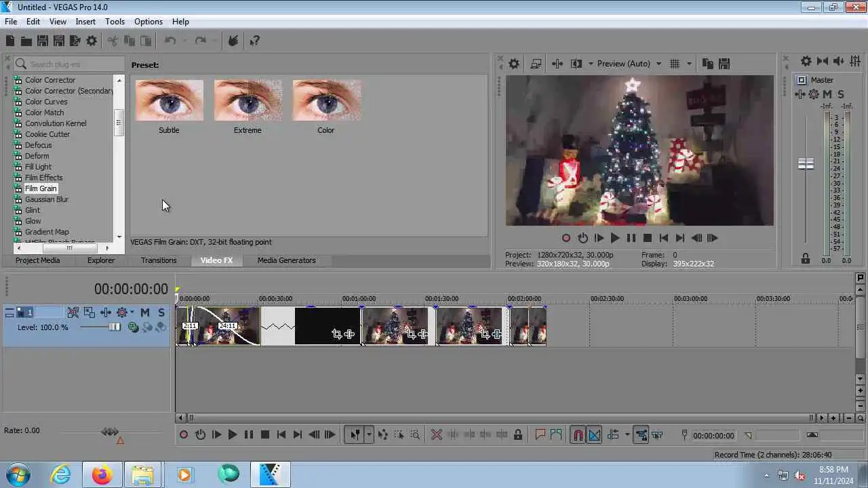This screenshot has width=868, height=488.
Task: Save preview snapshot to file
Action: click(x=724, y=64)
